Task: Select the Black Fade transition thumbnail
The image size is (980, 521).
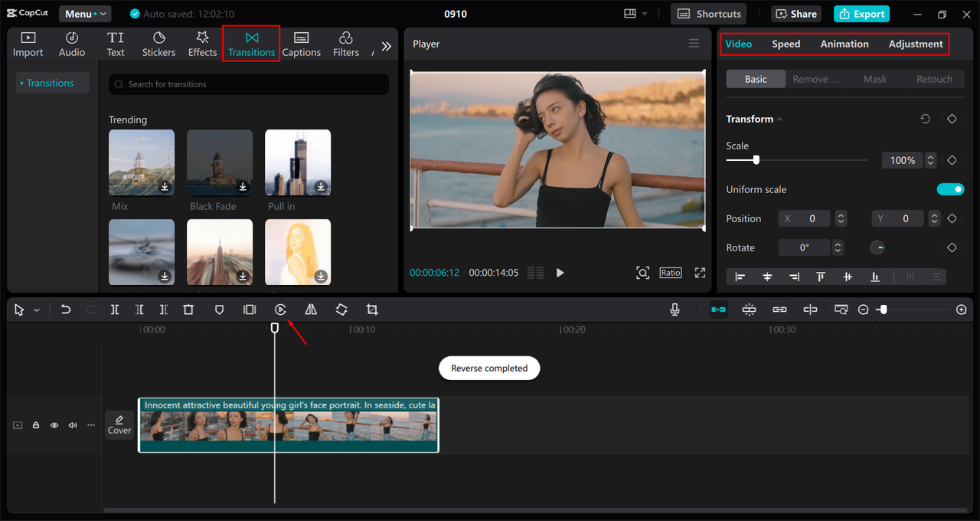Action: click(220, 162)
